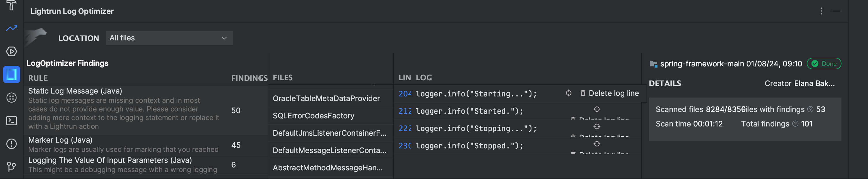Click locate icon for line 212 log
This screenshot has width=868, height=179.
(597, 109)
